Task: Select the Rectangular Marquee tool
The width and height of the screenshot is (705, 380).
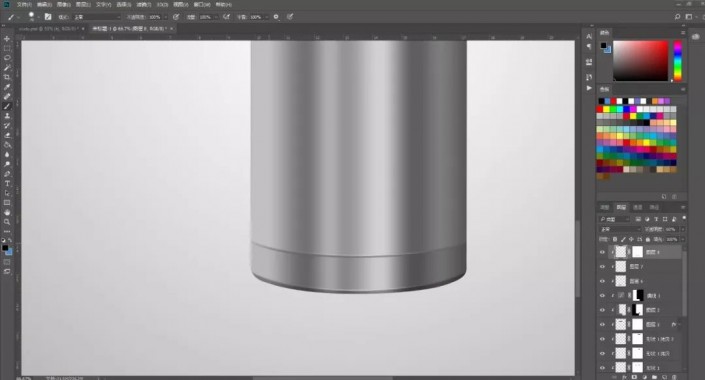Action: 7,48
